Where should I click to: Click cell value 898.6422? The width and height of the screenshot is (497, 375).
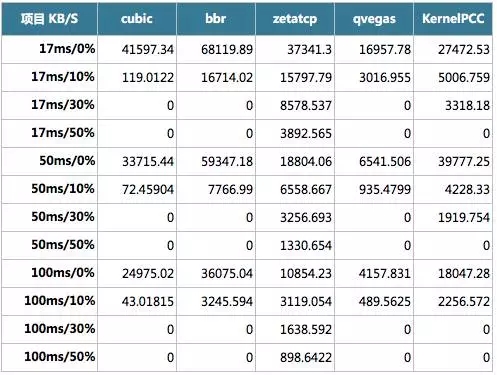coord(306,358)
